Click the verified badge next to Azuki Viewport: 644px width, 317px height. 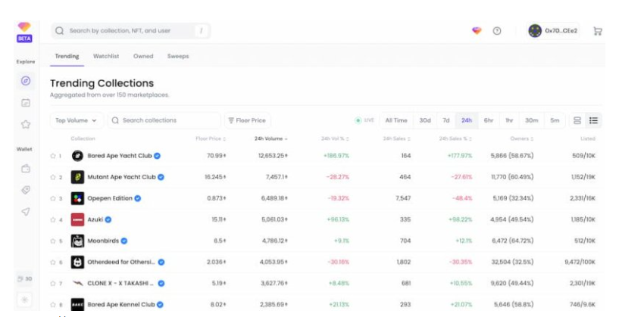108,220
